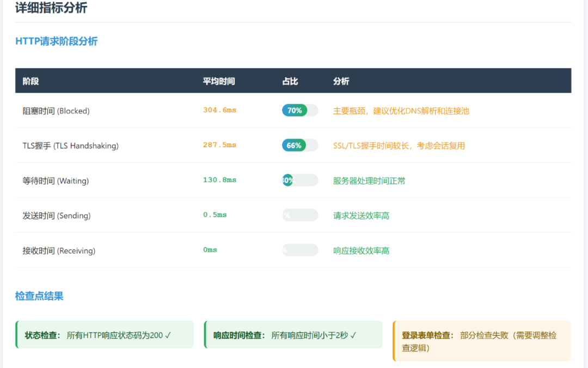Select the 304.6ms average time value

[219, 110]
